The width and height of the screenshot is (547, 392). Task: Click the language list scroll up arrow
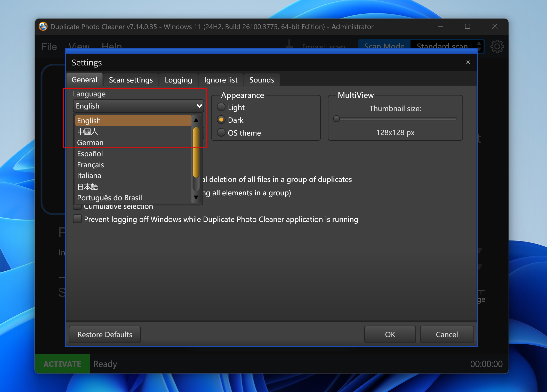[196, 120]
